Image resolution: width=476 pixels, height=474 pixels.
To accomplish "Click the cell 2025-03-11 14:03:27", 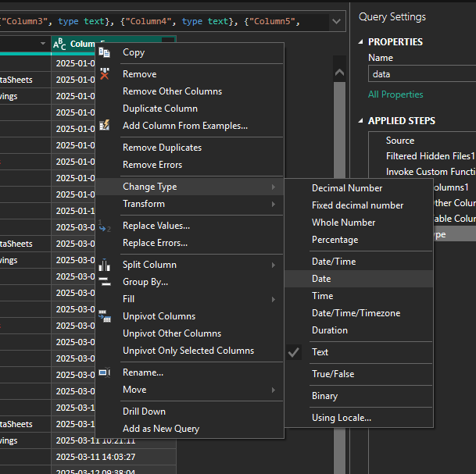I will coord(113,457).
